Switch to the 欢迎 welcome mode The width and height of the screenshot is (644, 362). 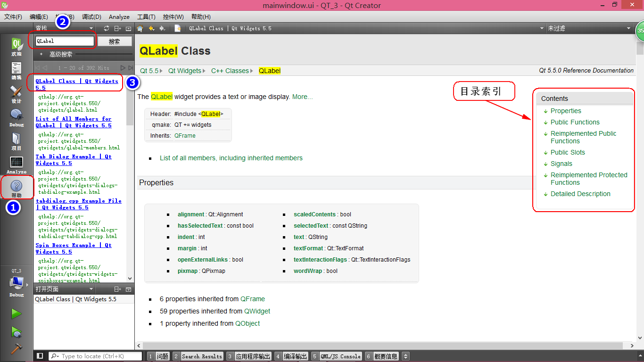point(17,48)
